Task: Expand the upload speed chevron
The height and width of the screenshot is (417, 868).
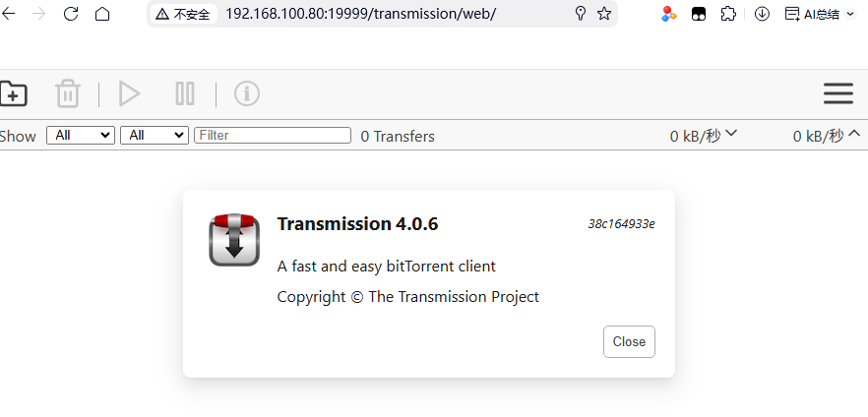Action: coord(853,135)
